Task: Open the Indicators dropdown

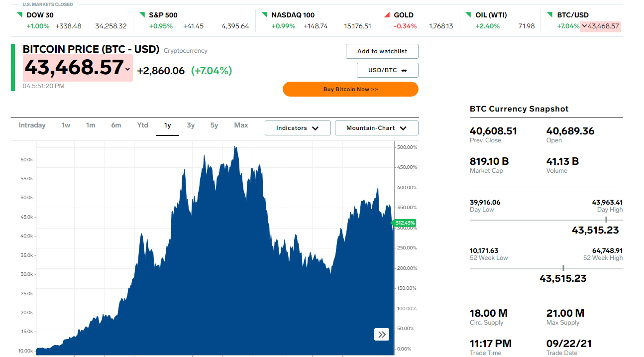Action: point(298,128)
